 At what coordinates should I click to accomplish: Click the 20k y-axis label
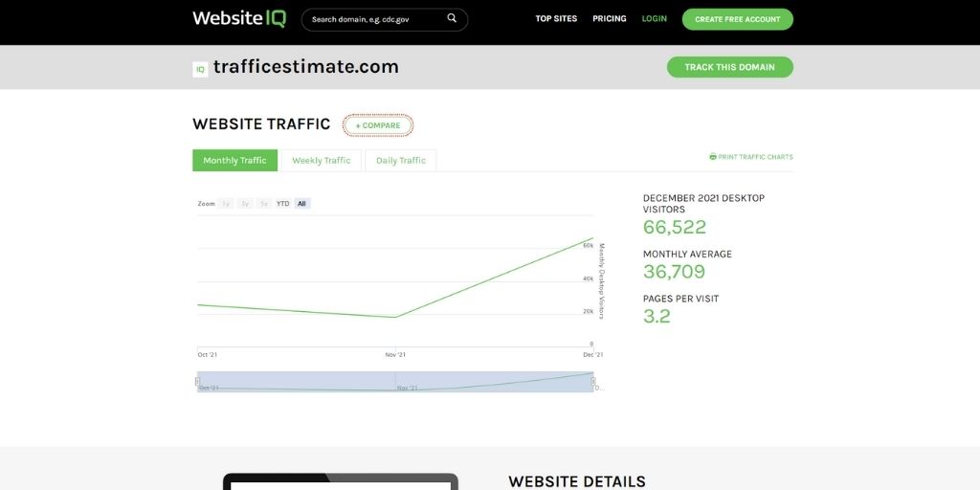click(589, 311)
